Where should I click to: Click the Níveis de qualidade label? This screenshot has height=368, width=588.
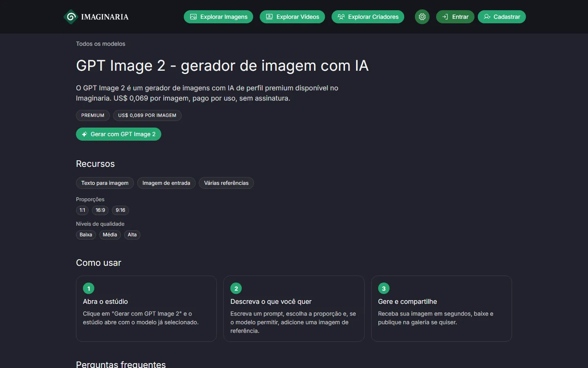click(x=100, y=224)
